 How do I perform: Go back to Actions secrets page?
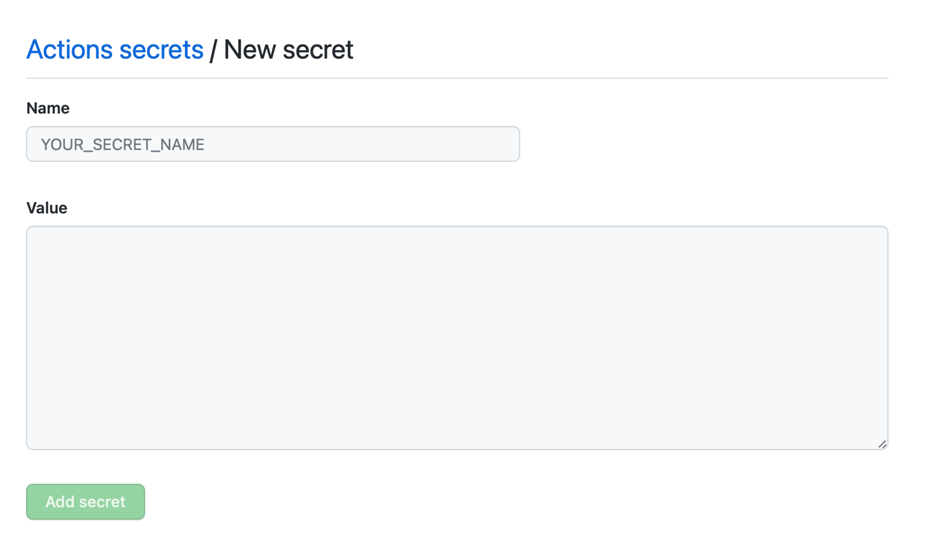click(114, 49)
